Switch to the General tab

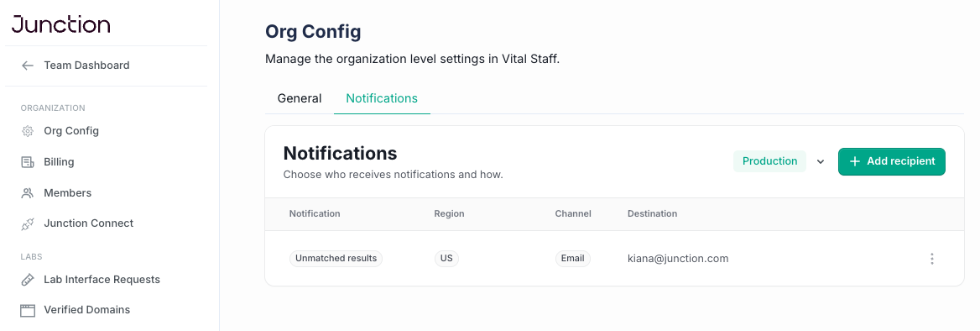(300, 99)
